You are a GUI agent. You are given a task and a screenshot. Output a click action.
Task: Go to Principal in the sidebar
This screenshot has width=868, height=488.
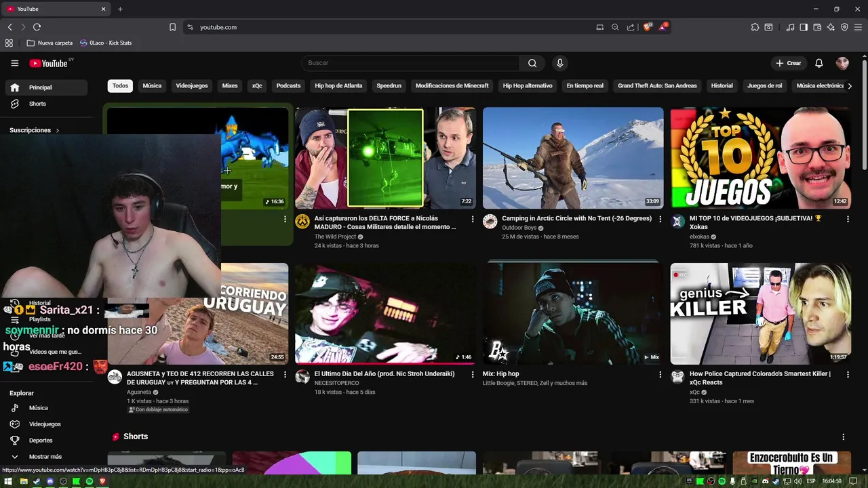[46, 87]
